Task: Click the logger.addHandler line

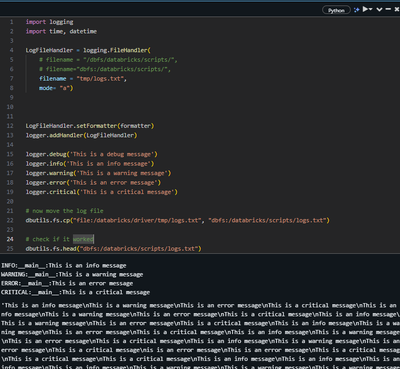Action: coord(81,135)
